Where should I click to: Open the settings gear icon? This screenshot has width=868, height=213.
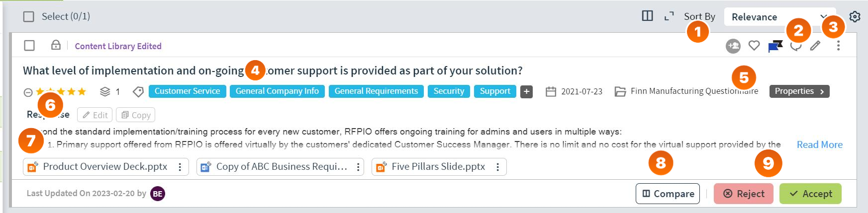(855, 17)
